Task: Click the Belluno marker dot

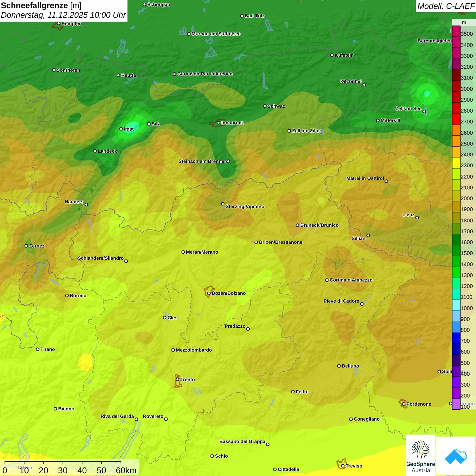Action: (339, 366)
